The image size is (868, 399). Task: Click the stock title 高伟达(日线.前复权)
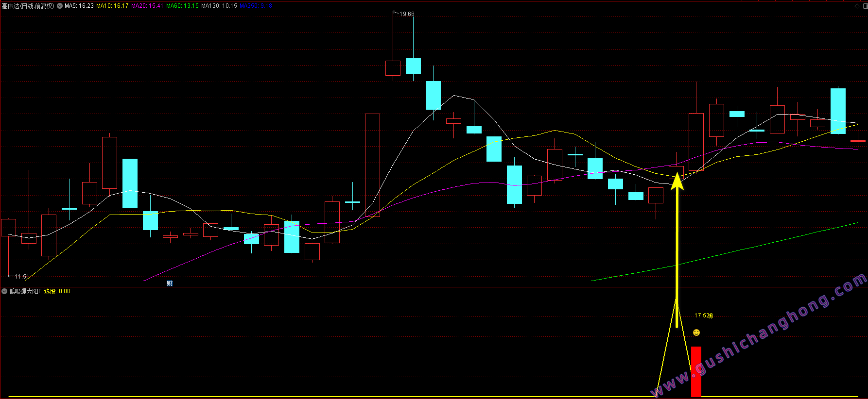click(x=28, y=6)
